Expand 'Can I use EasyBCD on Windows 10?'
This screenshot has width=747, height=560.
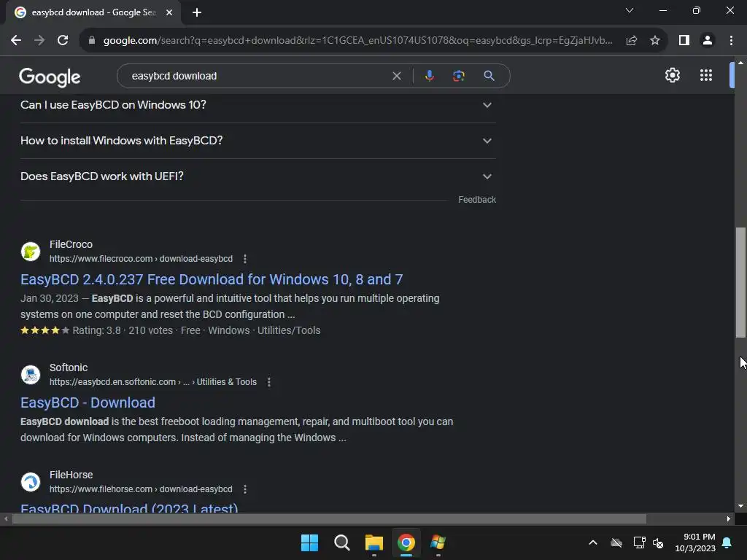tap(258, 105)
